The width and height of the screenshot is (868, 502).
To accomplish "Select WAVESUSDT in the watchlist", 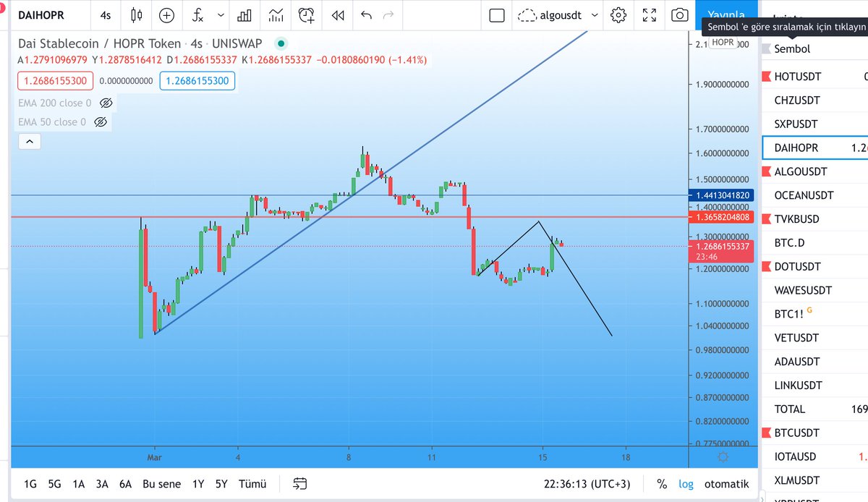I will 814,291.
